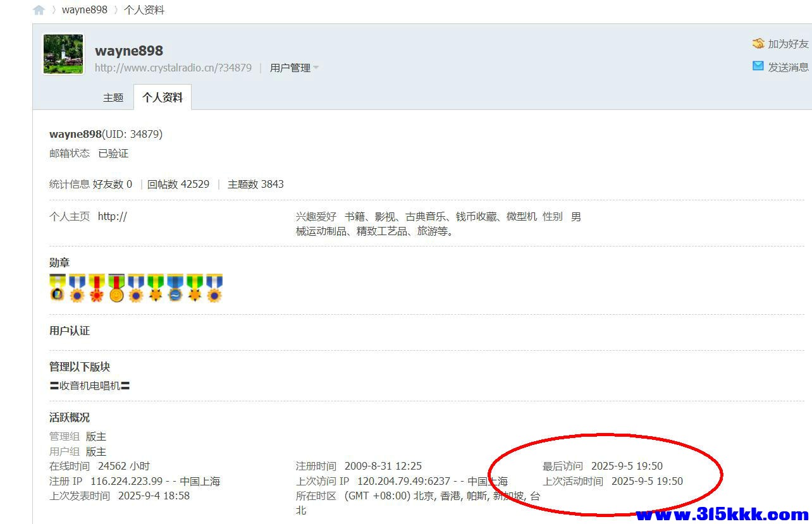Open the 收音机电唱机 forum board link
Image resolution: width=812 pixels, height=524 pixels.
coord(90,386)
